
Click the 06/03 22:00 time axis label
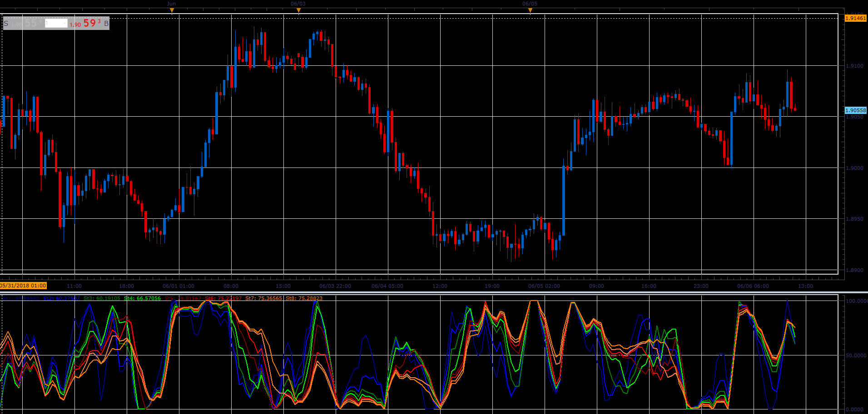[x=335, y=286]
